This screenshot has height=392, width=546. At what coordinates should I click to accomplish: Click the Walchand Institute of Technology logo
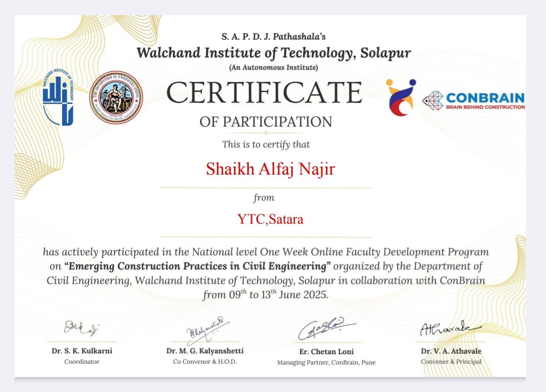click(x=58, y=97)
